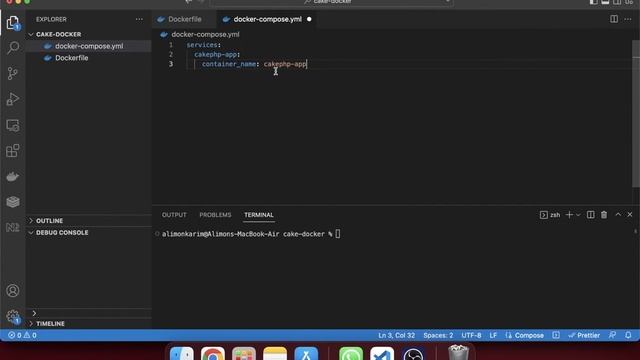The width and height of the screenshot is (640, 360).
Task: Maximize the panel size with chevron
Action: tap(618, 215)
